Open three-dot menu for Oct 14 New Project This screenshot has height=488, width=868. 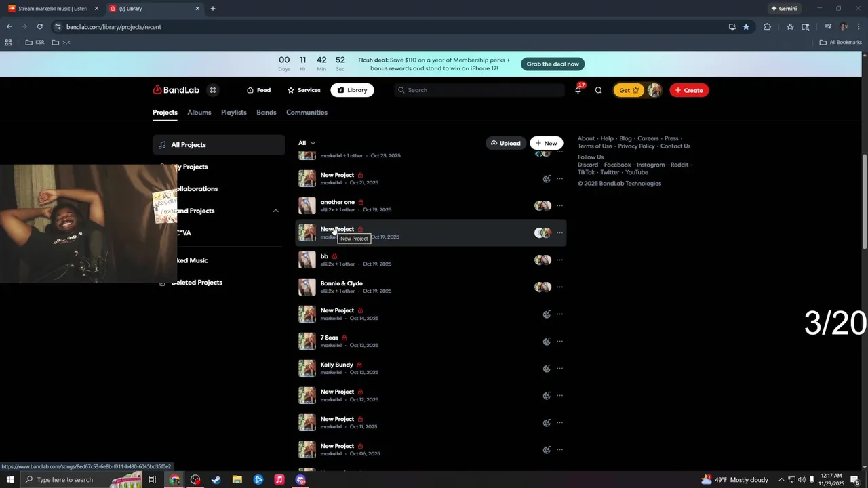[559, 314]
